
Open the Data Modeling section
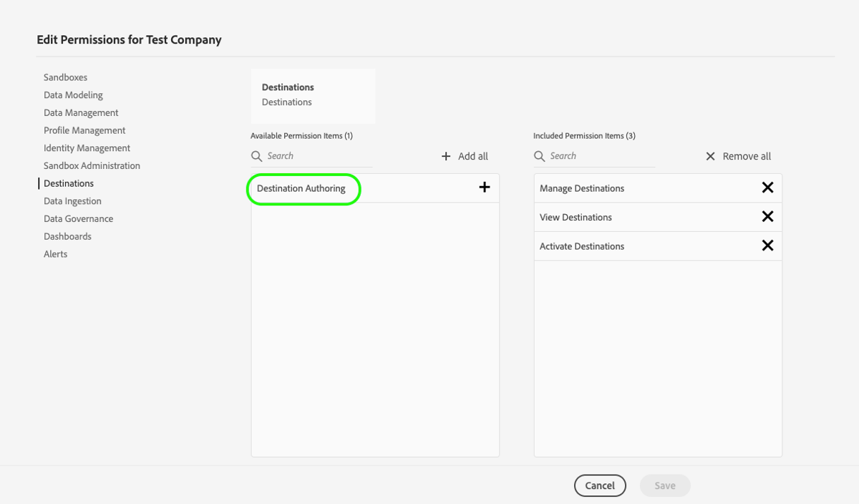pos(73,94)
